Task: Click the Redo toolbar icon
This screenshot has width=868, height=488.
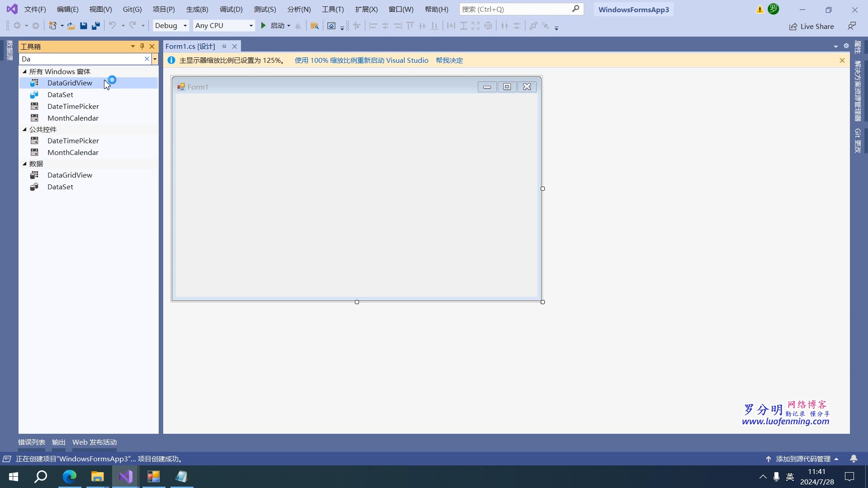Action: point(132,26)
